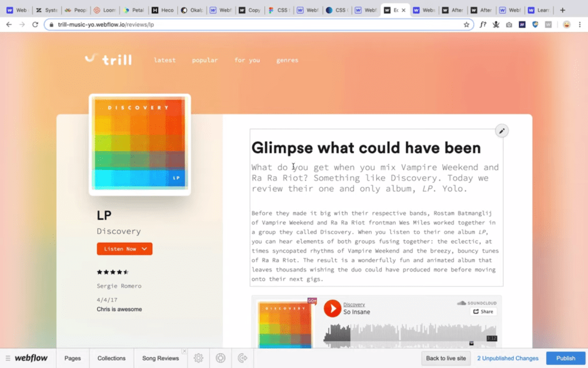Click the blue Publish button
Image resolution: width=588 pixels, height=368 pixels.
pyautogui.click(x=566, y=358)
